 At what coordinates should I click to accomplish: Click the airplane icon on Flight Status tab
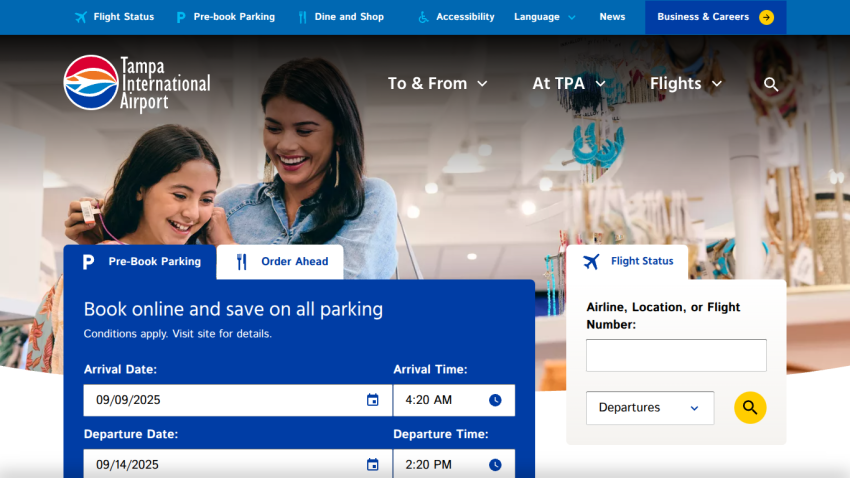[591, 261]
